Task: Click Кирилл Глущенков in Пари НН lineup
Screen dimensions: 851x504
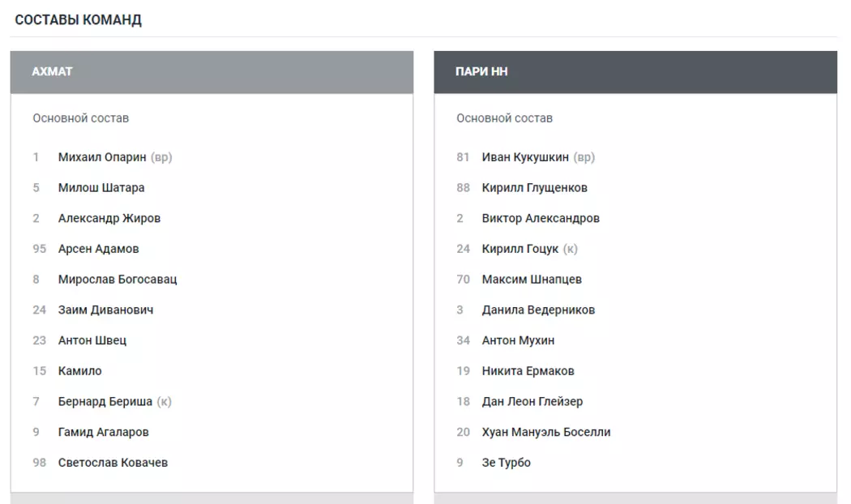Action: click(x=535, y=188)
